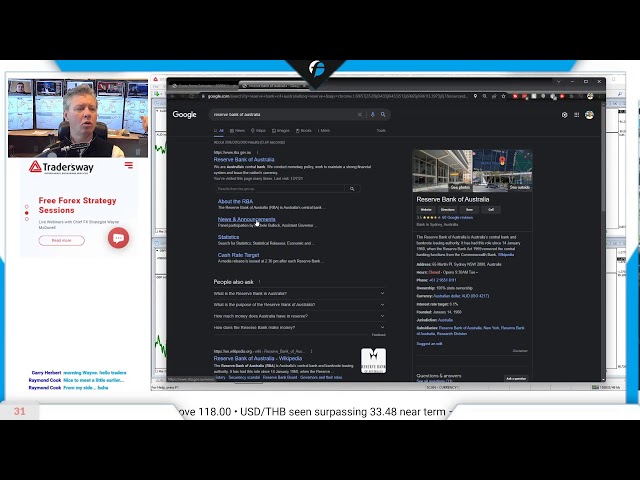
Task: Open the Google apps grid icon
Action: coord(576,115)
